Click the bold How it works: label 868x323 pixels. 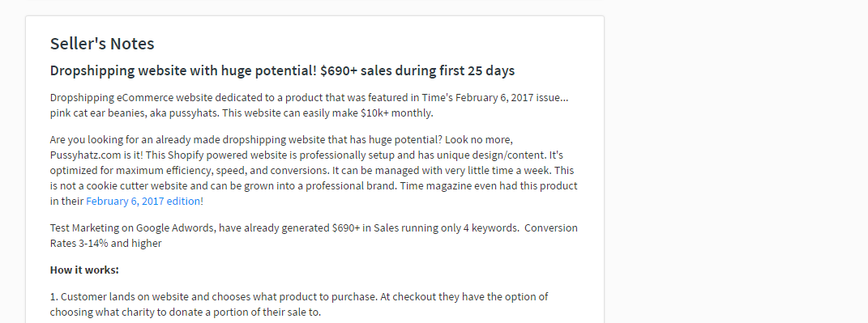click(x=84, y=270)
